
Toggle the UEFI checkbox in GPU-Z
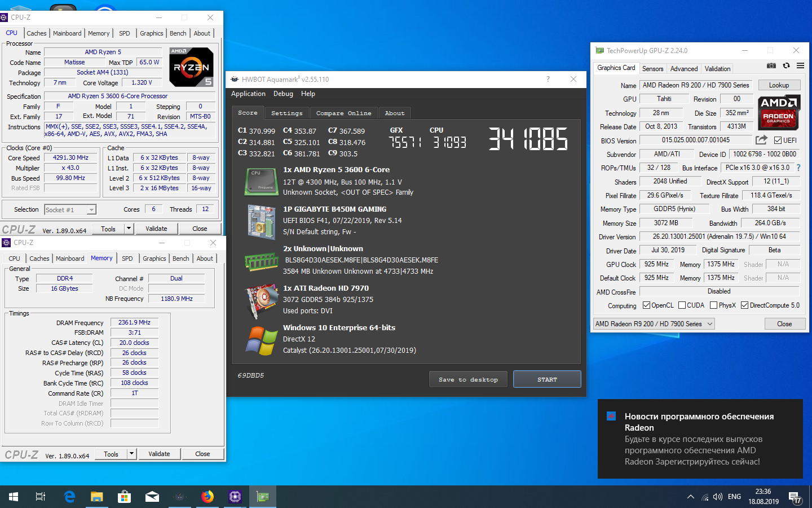click(778, 140)
